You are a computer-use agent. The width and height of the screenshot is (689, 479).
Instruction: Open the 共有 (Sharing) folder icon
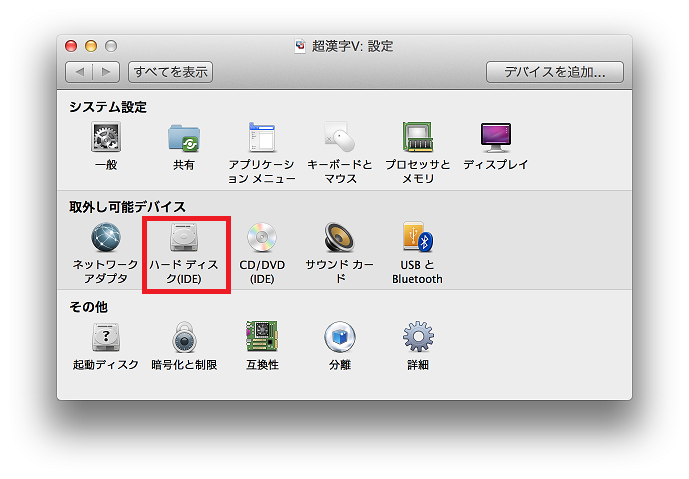pyautogui.click(x=184, y=139)
